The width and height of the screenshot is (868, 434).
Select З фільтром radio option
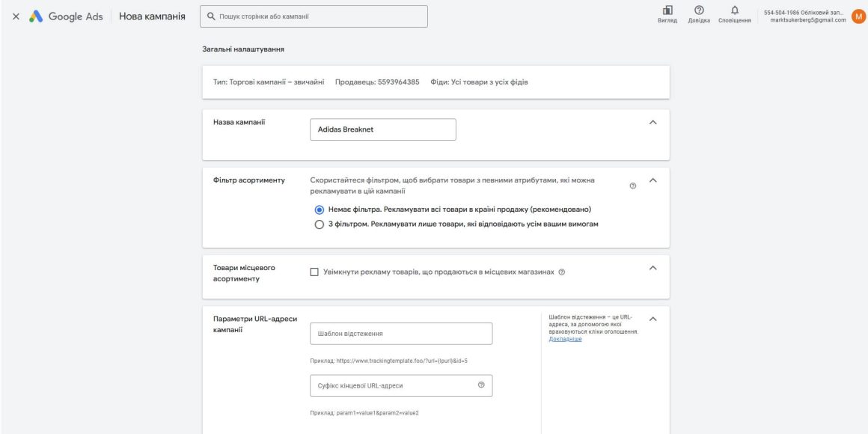[x=319, y=224]
